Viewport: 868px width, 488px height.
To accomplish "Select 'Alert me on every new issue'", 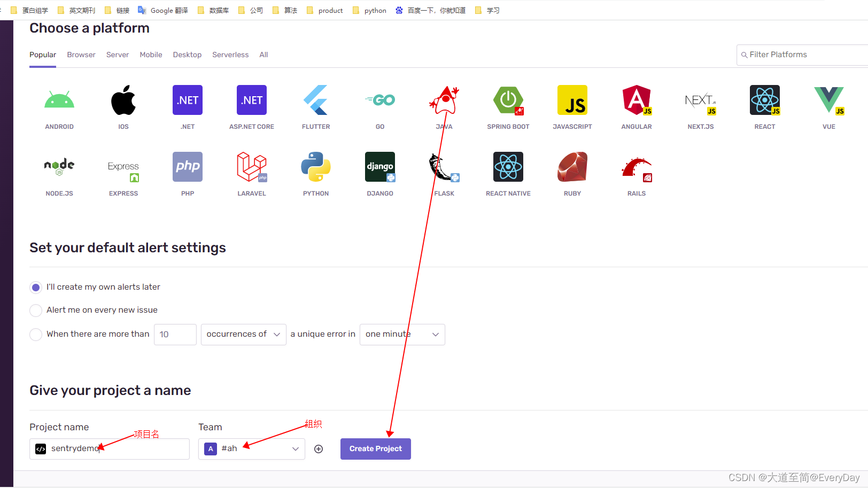I will (x=36, y=311).
